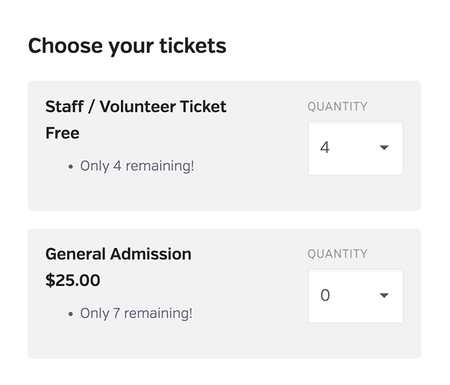The height and width of the screenshot is (385, 450).
Task: Click the $25.00 price label
Action: 73,280
